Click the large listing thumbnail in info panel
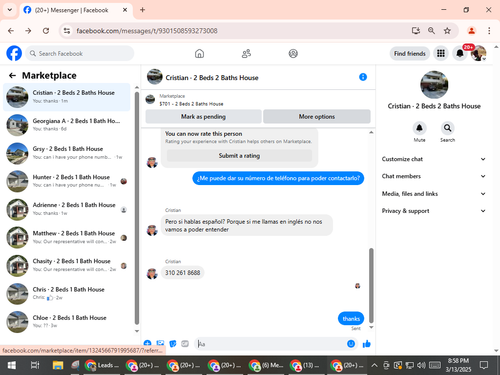 (434, 85)
